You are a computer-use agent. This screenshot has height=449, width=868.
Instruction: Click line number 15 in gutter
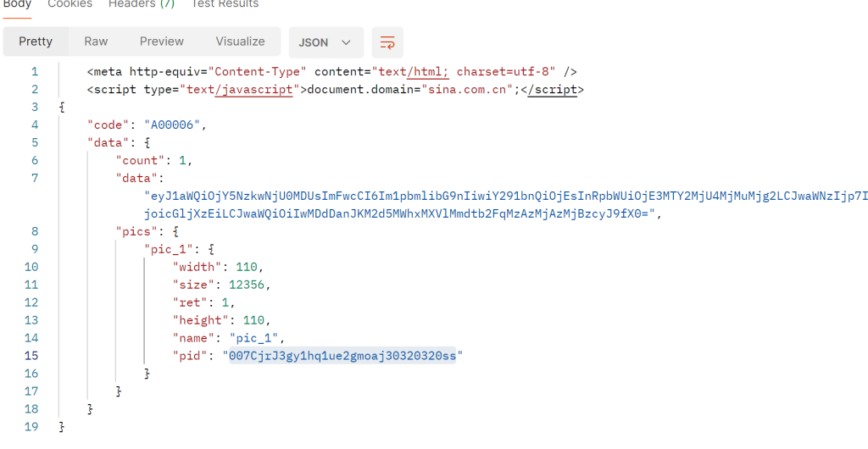(32, 356)
